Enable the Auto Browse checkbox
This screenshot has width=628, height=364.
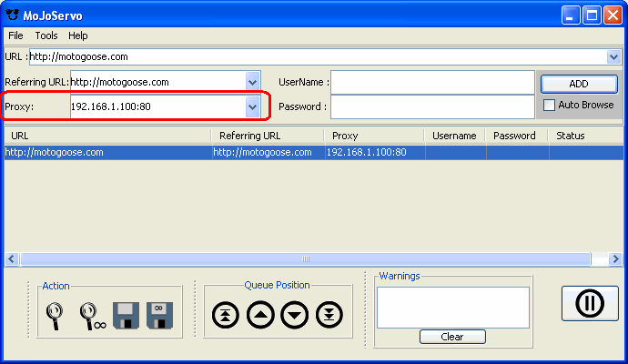click(549, 105)
